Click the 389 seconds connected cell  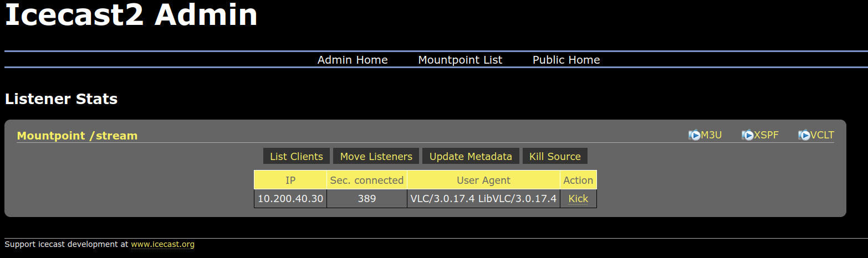point(366,199)
